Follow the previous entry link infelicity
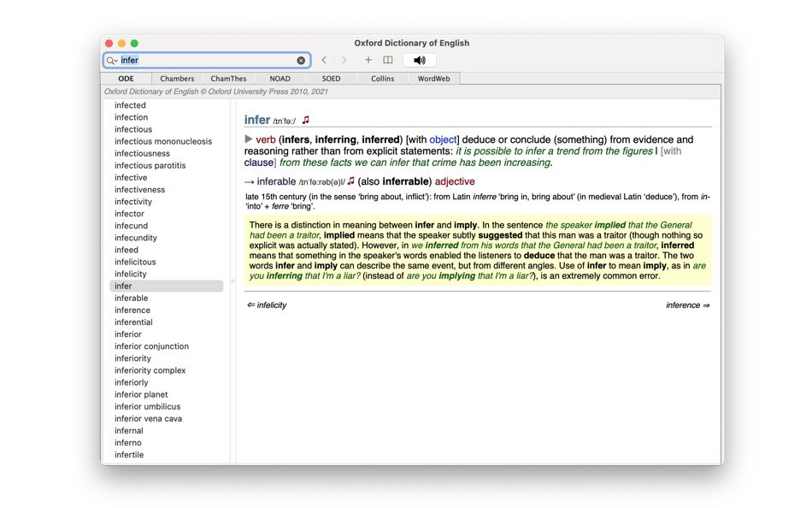 pyautogui.click(x=267, y=304)
